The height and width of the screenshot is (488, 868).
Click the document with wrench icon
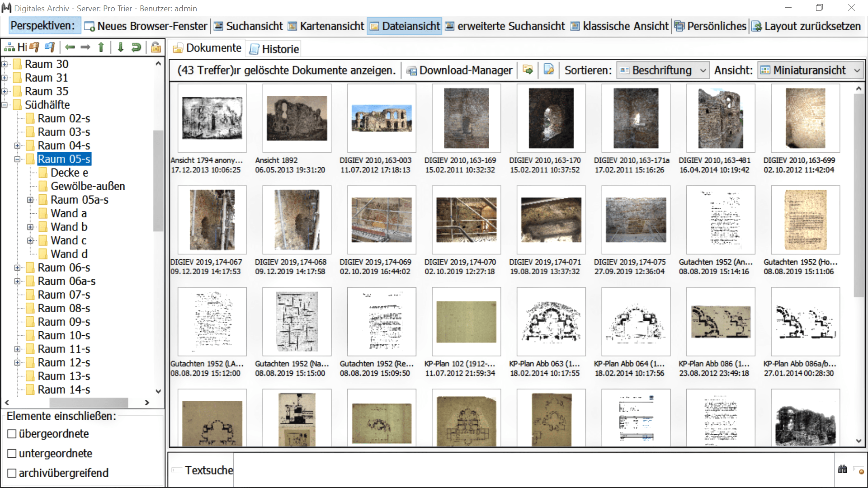coord(549,70)
